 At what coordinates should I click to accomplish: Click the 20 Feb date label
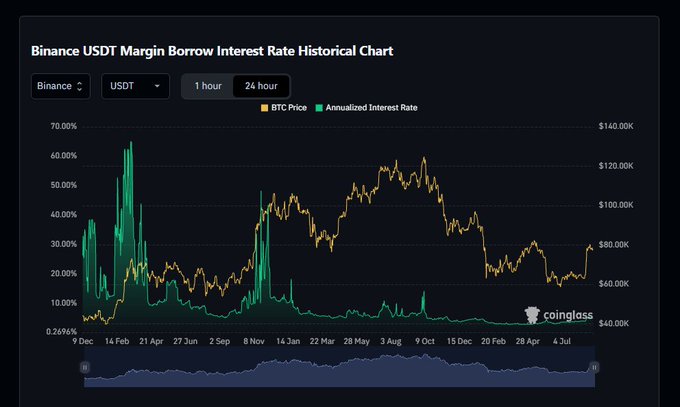[493, 341]
